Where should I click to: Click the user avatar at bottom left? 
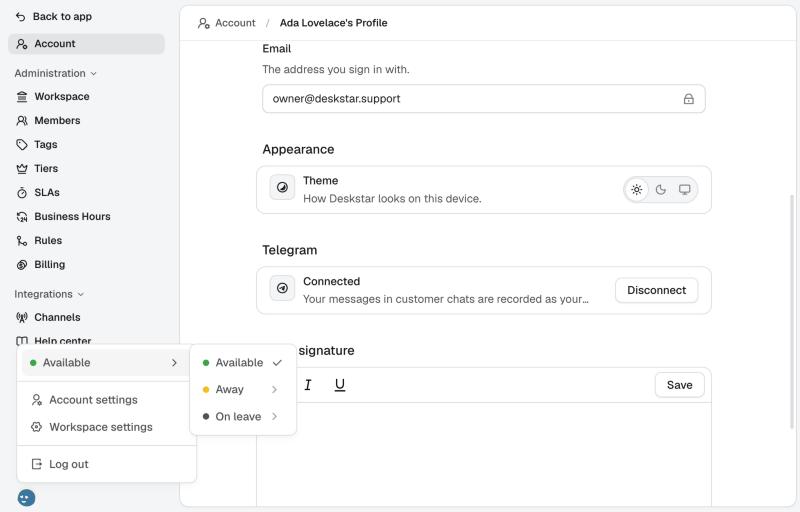(x=27, y=497)
